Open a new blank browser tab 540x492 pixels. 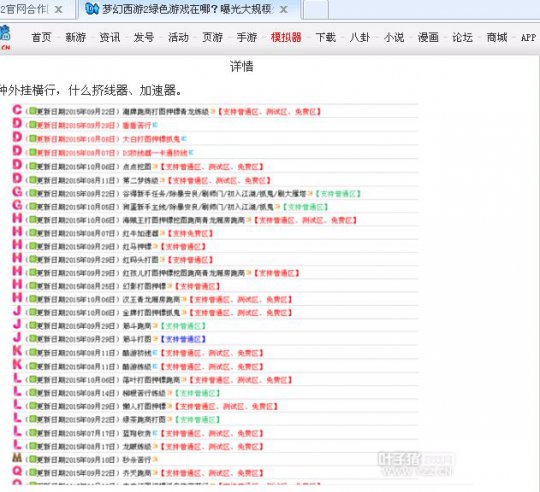coord(315,10)
